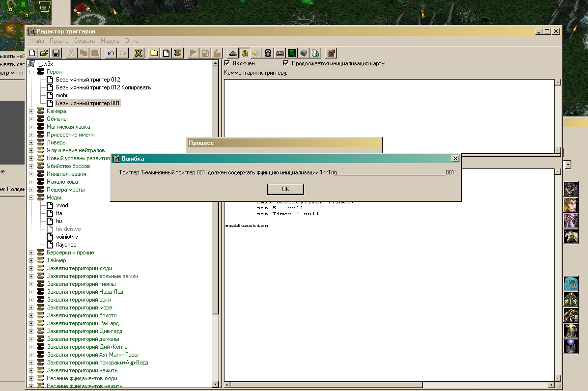Select trigger Безымянный триггер 012 Копировать
Image resolution: width=588 pixels, height=391 pixels.
click(103, 87)
